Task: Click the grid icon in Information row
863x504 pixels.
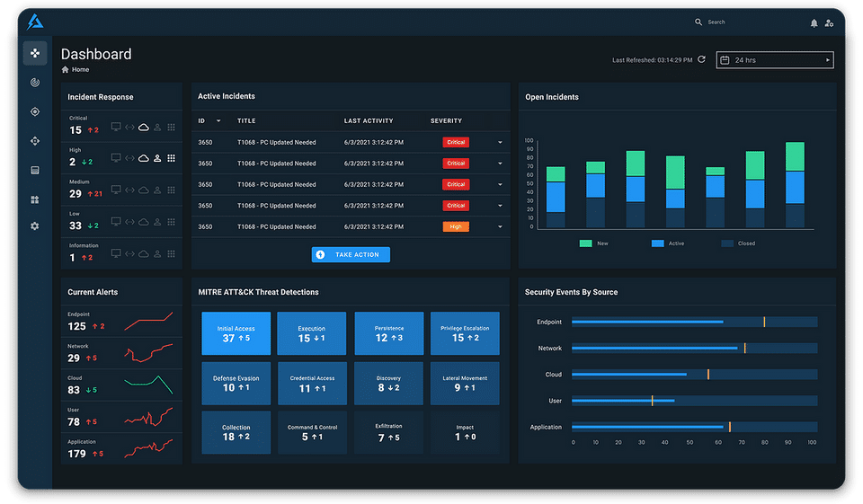Action: [x=171, y=253]
